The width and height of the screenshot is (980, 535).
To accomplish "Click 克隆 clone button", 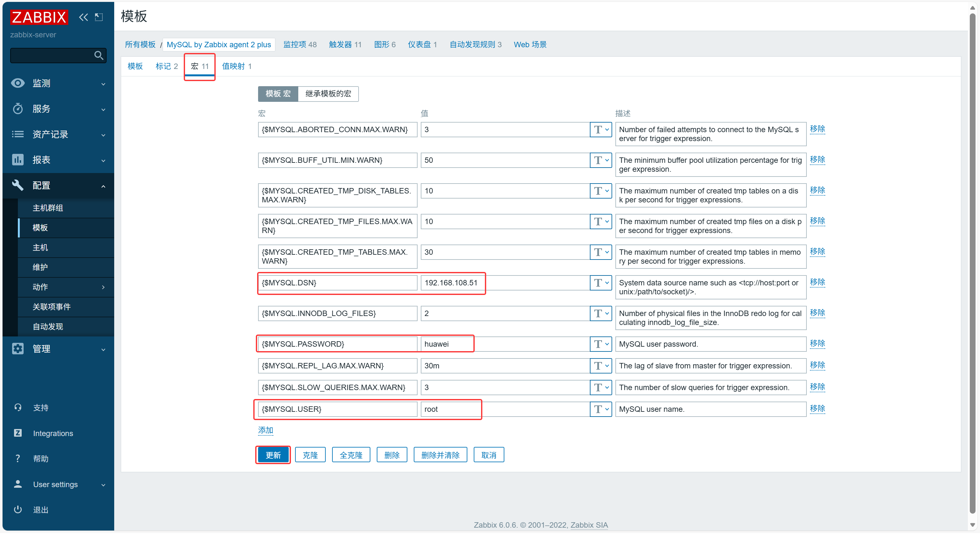I will [x=310, y=455].
